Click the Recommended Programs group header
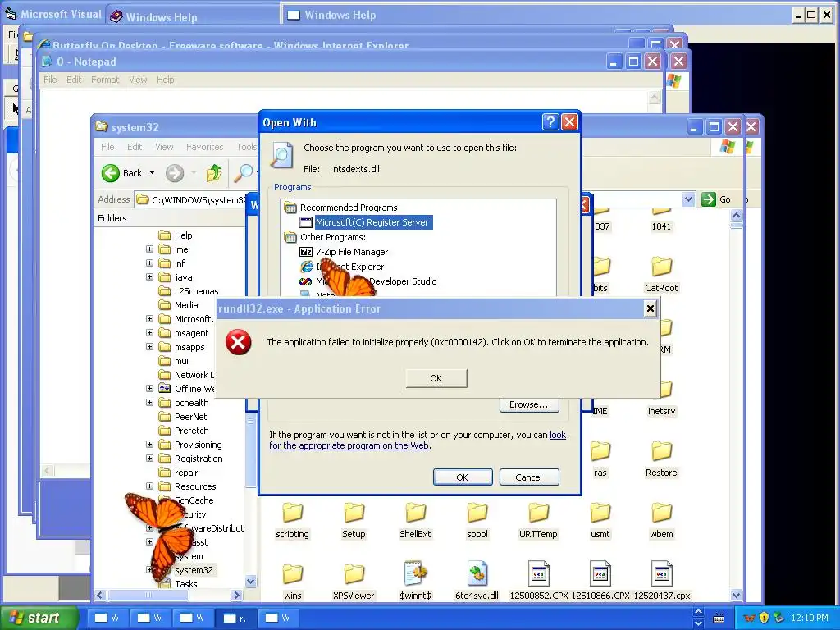840x630 pixels. coord(349,208)
